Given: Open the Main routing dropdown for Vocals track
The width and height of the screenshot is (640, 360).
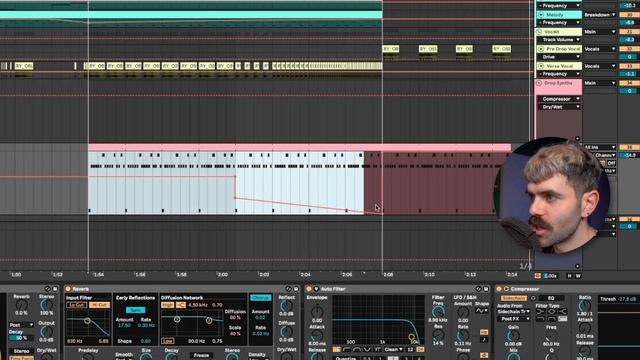Looking at the screenshot, I should pos(600,32).
